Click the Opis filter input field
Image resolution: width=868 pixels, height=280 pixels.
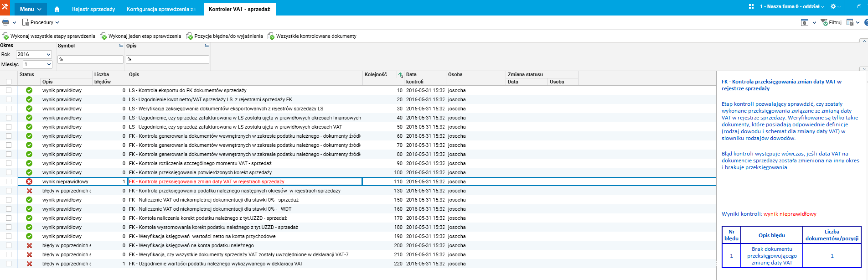click(x=167, y=59)
